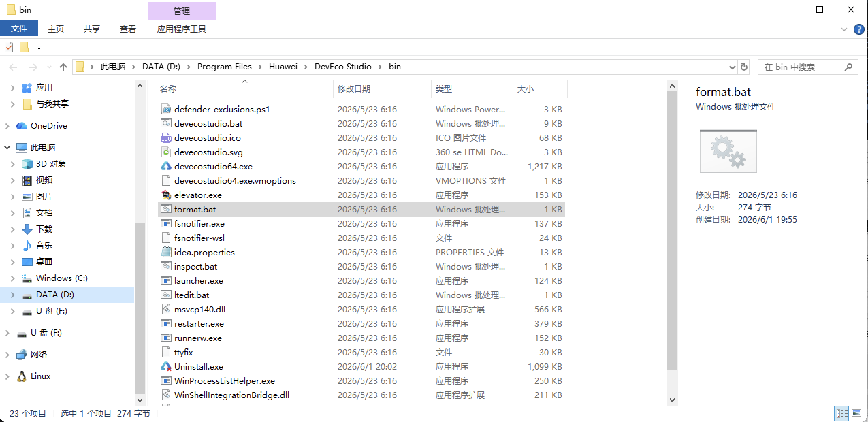Click Huawei in the address breadcrumb
Image resolution: width=868 pixels, height=422 pixels.
coord(283,67)
